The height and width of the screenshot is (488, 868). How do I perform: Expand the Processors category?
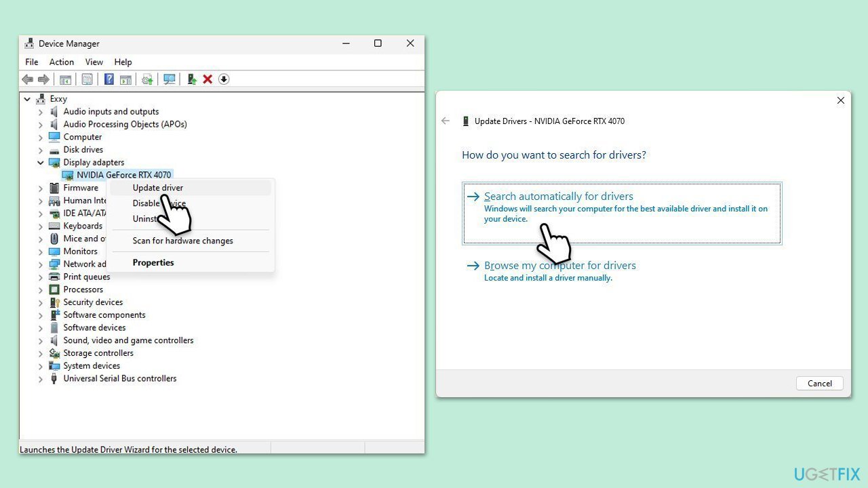[x=41, y=289]
